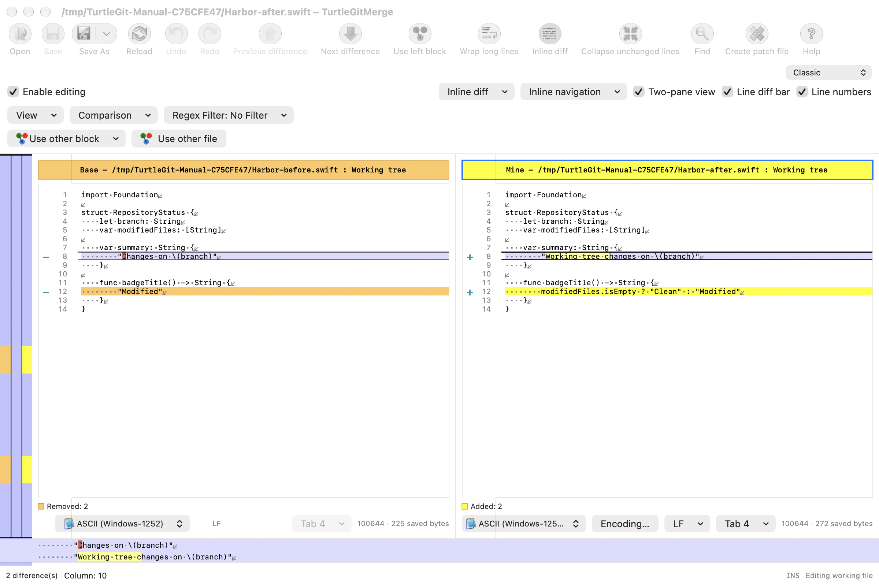Screen dimensions: 879x588
Task: Click the plus marker on Mine line 12
Action: 470,292
